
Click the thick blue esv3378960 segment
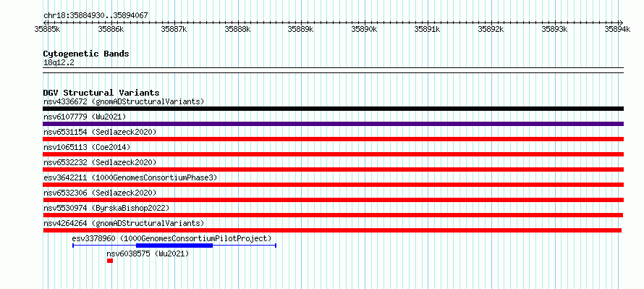click(174, 246)
